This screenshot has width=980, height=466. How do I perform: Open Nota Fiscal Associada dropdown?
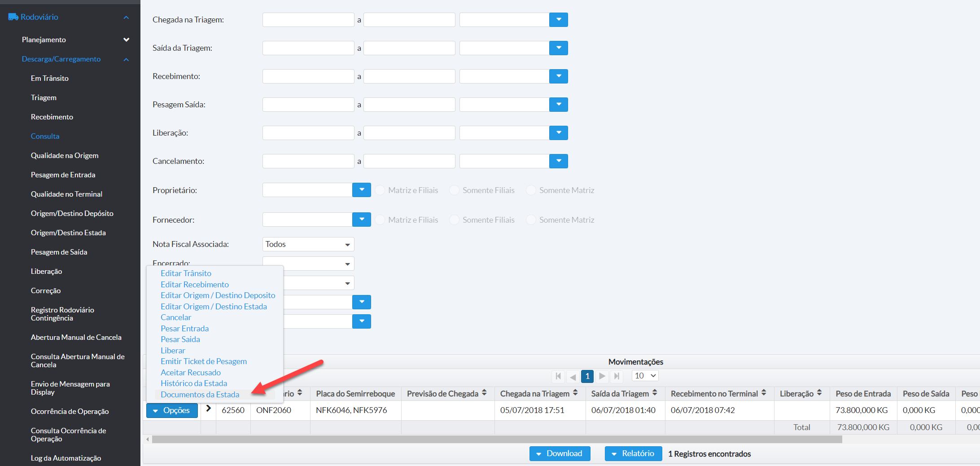[308, 244]
